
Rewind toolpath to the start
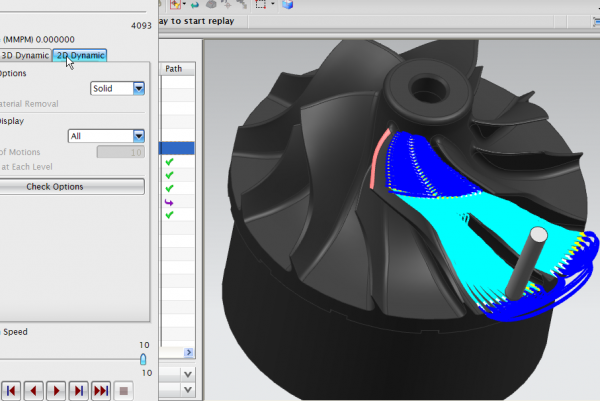coord(11,391)
